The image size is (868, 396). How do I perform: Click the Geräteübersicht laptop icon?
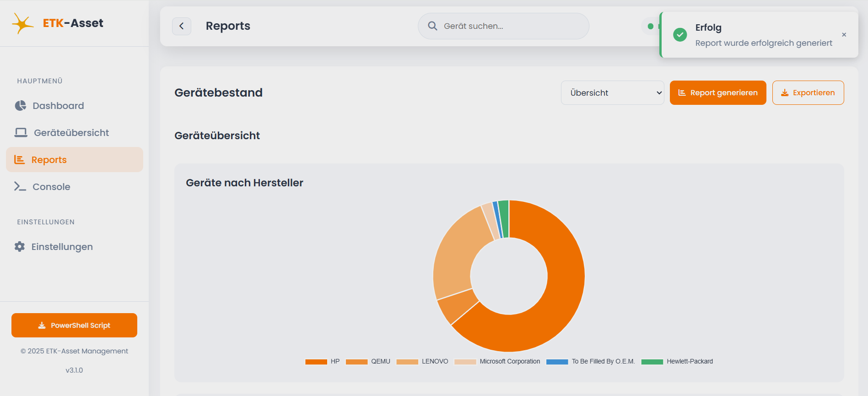pos(21,133)
